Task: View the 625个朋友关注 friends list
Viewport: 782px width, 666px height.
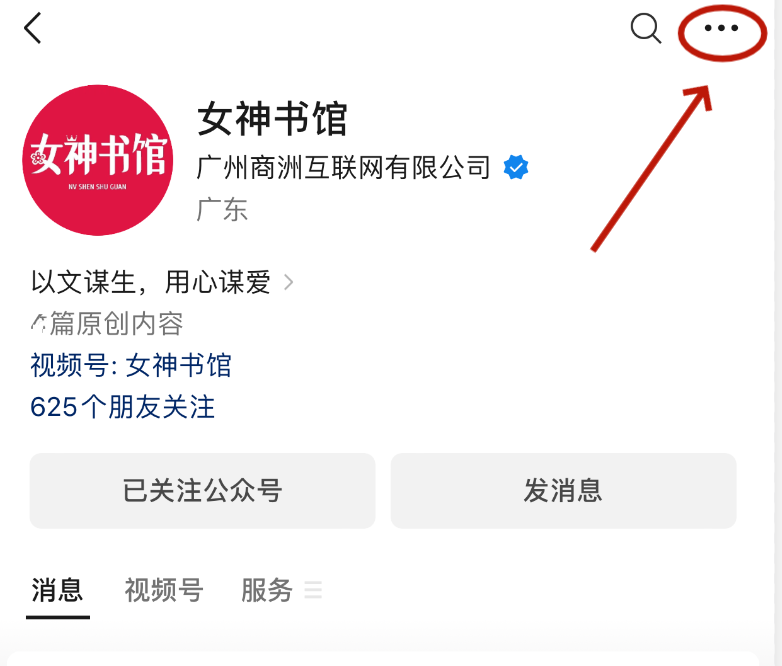Action: pos(123,407)
